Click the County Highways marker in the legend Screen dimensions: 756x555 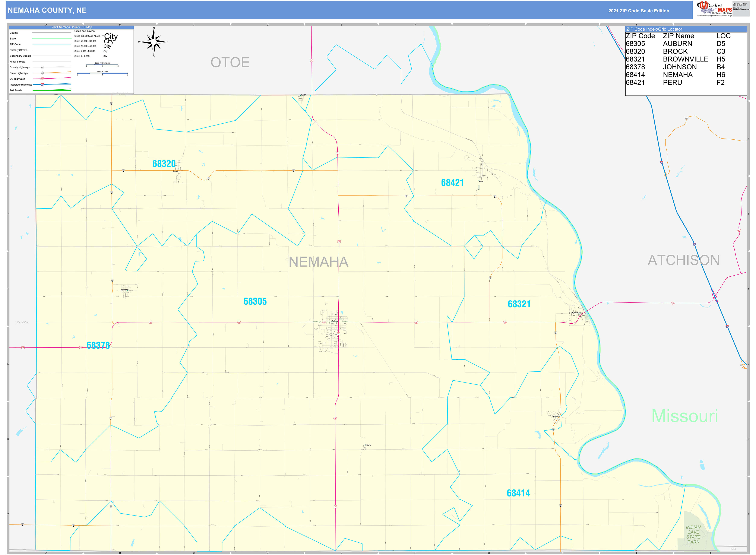click(x=42, y=67)
